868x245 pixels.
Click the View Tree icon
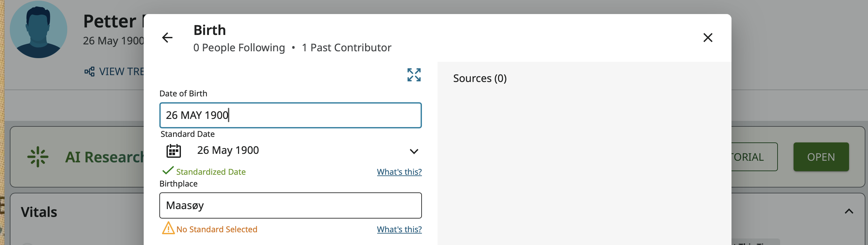coord(89,72)
